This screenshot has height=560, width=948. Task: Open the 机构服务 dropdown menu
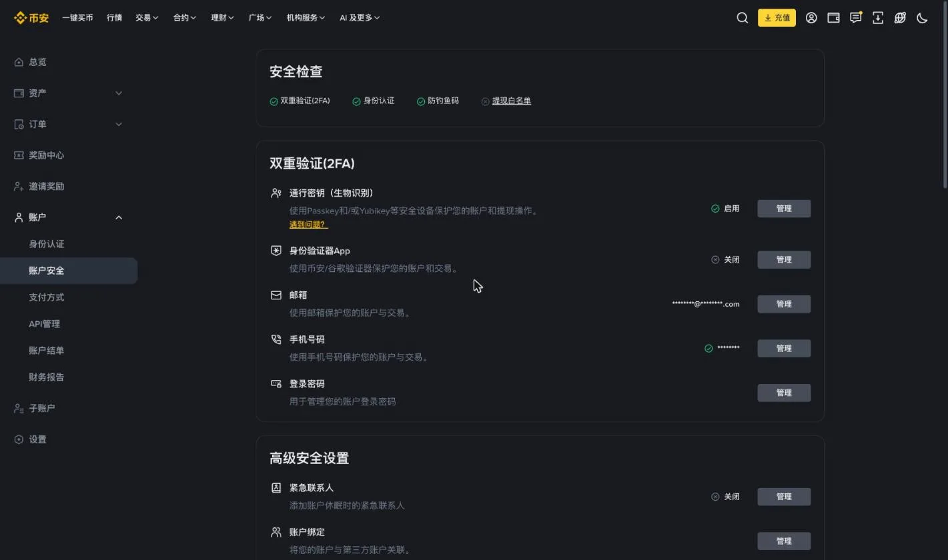coord(306,18)
